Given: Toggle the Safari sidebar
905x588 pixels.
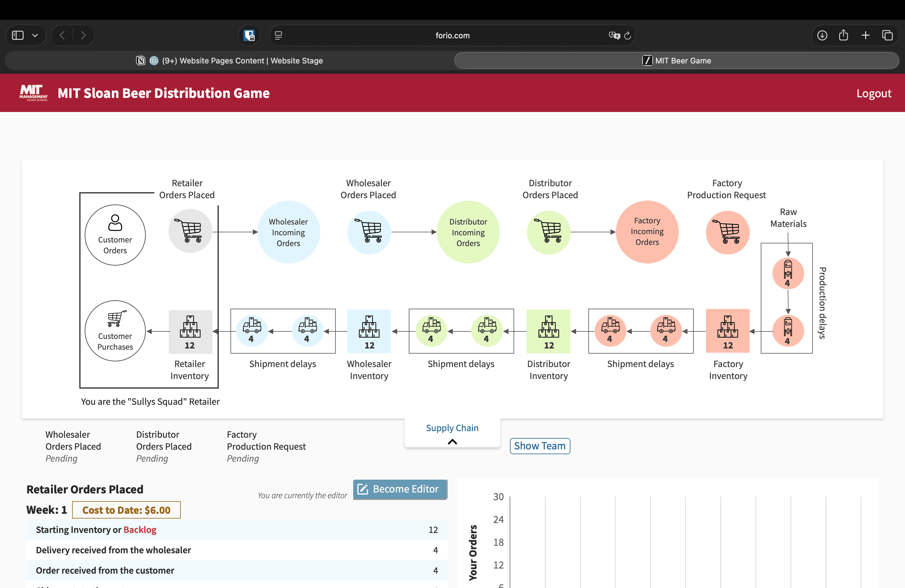Looking at the screenshot, I should (17, 35).
